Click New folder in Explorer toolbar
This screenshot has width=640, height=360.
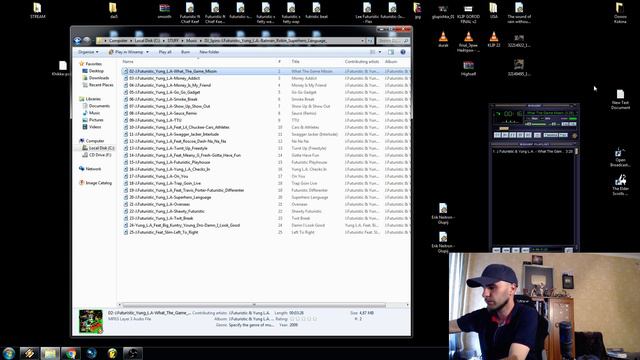[209, 52]
